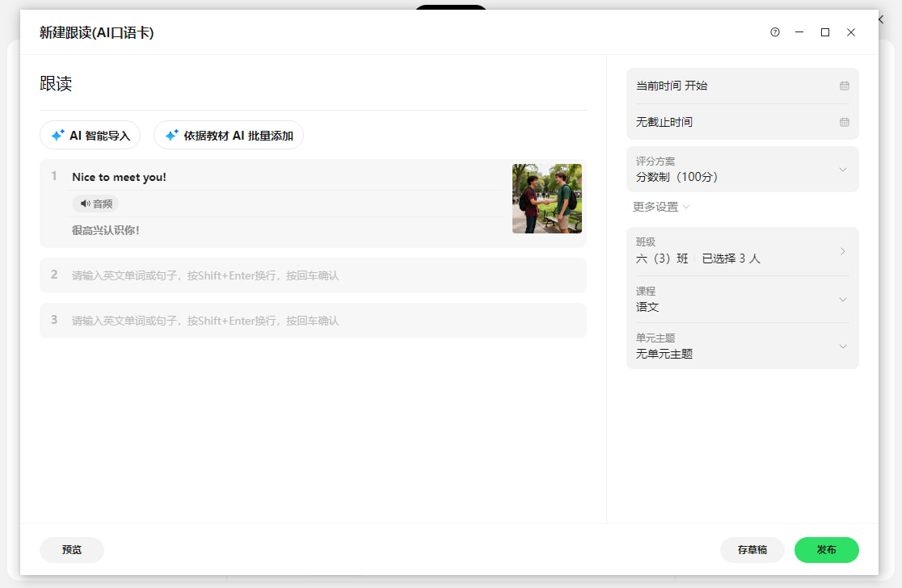Focus the third sentence input field
902x588 pixels.
313,321
